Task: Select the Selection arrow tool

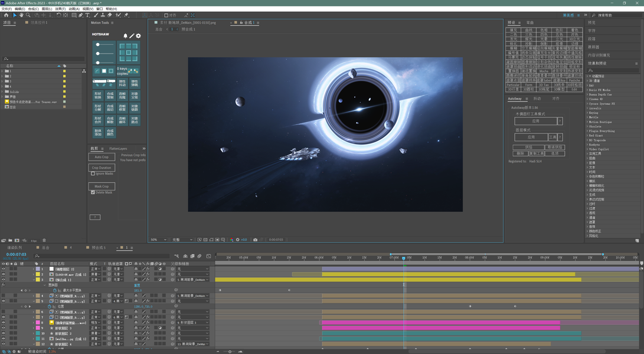Action: [x=14, y=15]
